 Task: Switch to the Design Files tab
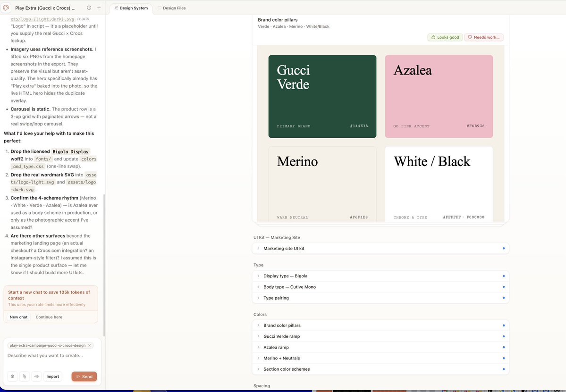click(x=172, y=8)
